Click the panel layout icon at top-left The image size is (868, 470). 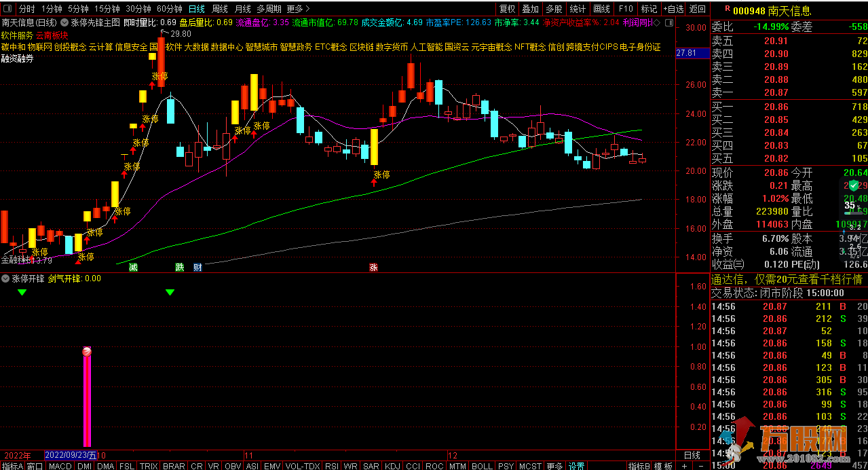point(7,9)
